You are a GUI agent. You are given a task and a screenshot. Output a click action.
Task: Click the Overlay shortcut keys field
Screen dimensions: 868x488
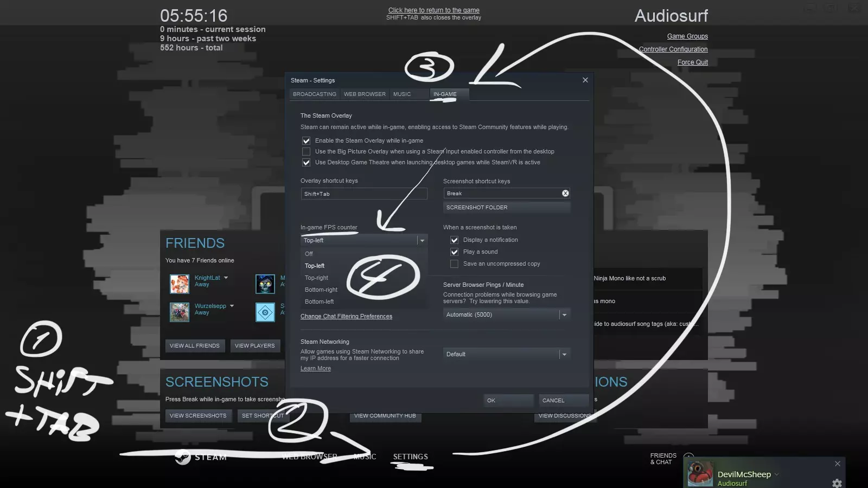[x=364, y=194]
